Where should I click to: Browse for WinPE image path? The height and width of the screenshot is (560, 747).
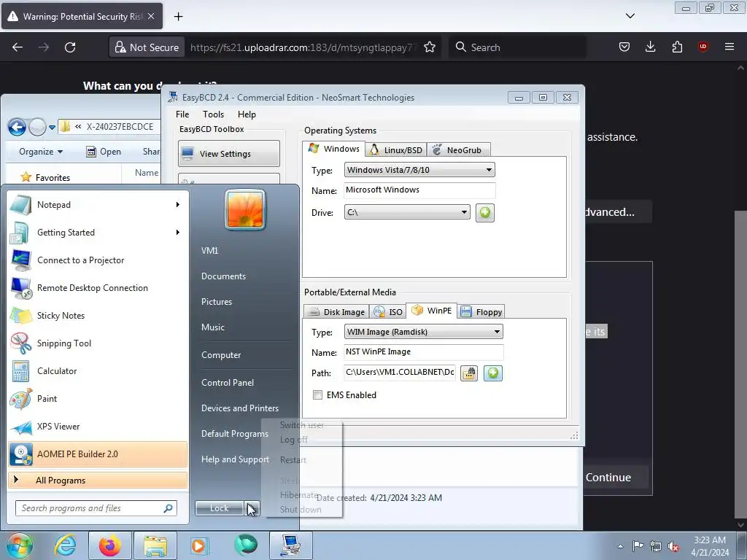tap(469, 373)
